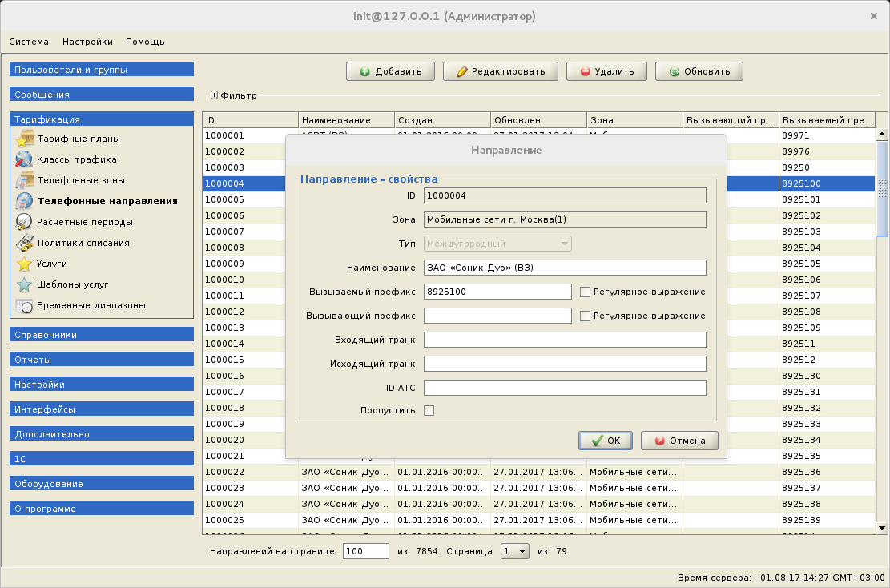The image size is (890, 588).
Task: Open the Страница page number dropdown
Action: (x=513, y=551)
